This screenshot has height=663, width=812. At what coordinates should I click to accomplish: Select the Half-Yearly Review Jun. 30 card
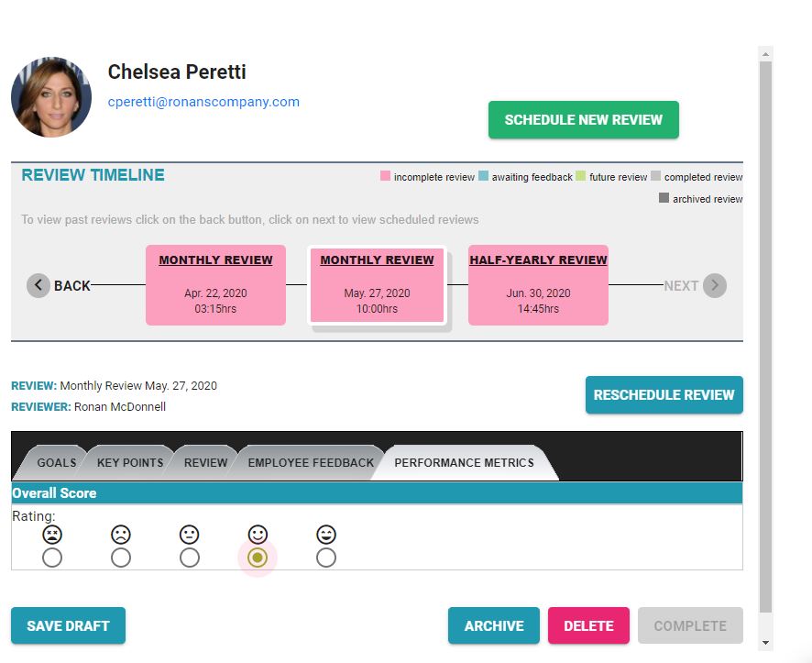(x=538, y=285)
